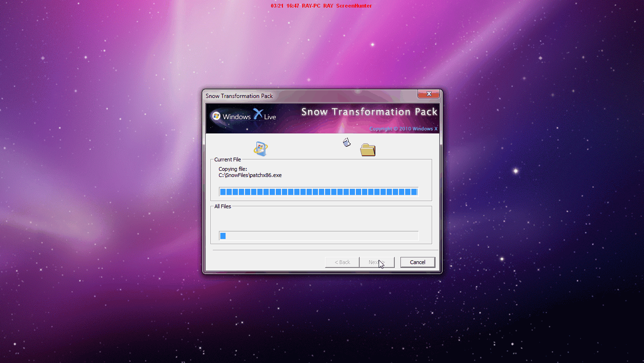This screenshot has width=644, height=363.
Task: Click the greyed-out Next button
Action: point(377,262)
